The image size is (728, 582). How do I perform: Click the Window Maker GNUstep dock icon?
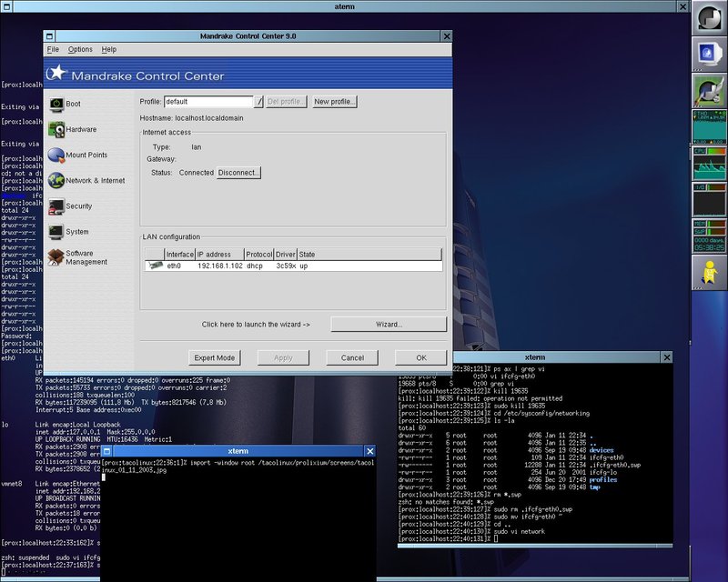[709, 18]
